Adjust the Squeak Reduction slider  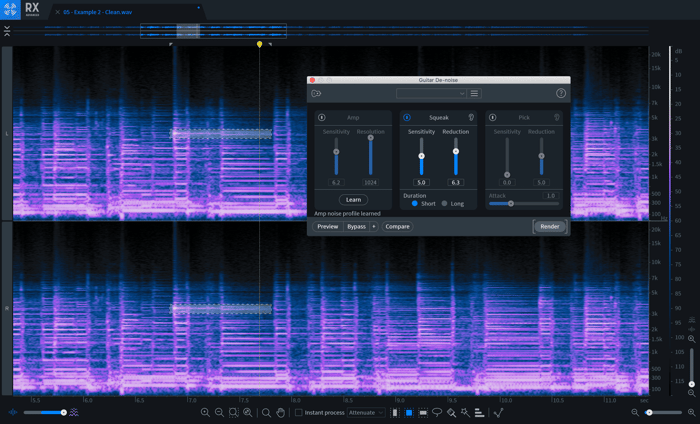tap(456, 151)
